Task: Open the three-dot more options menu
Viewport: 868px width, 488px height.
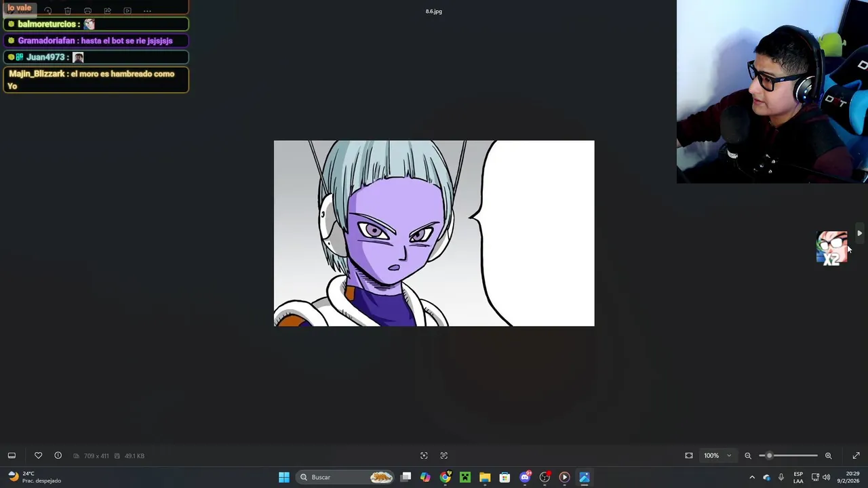Action: tap(147, 11)
